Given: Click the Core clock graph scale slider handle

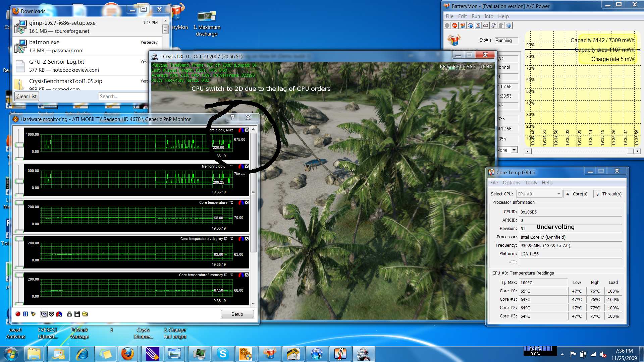Looking at the screenshot, I should [x=19, y=145].
